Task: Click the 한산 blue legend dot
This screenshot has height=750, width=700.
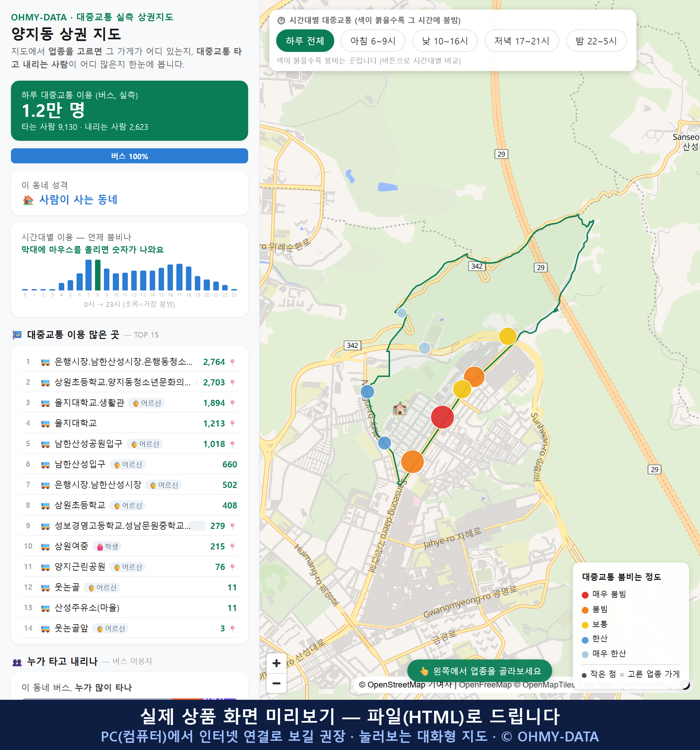Action: coord(585,640)
